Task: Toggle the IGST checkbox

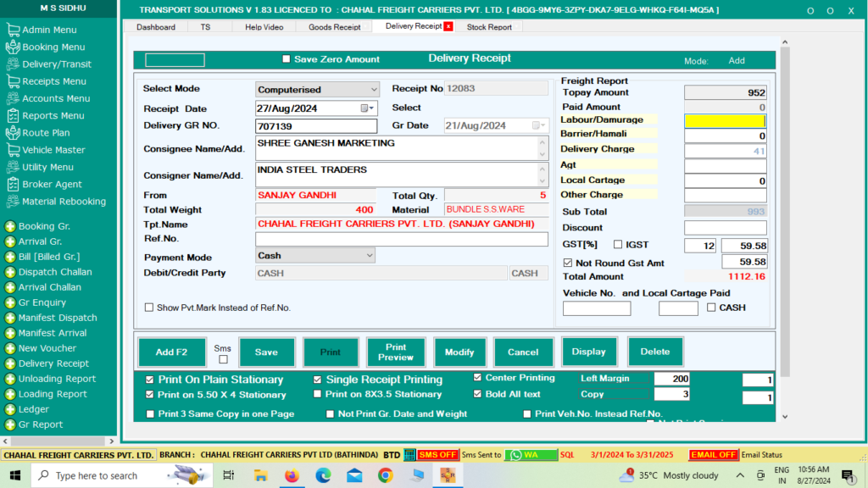Action: 617,245
